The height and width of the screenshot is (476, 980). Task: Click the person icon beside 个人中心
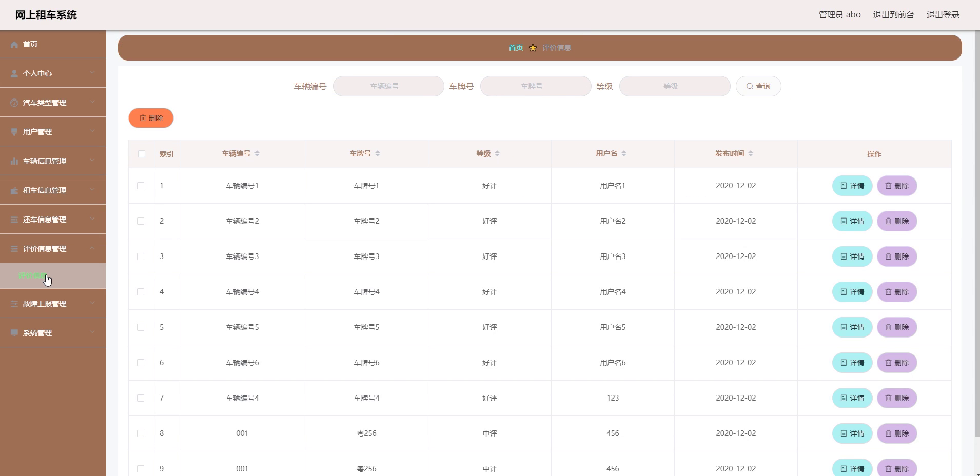click(14, 74)
